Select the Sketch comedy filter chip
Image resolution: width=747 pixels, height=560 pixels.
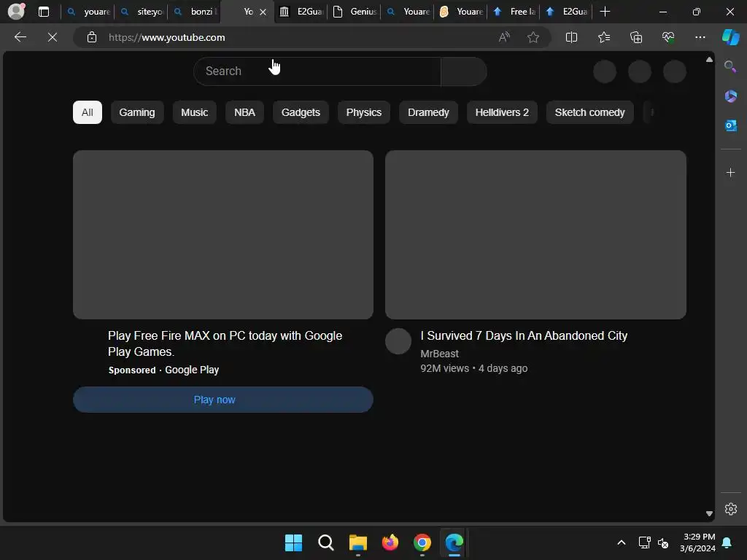click(x=589, y=112)
